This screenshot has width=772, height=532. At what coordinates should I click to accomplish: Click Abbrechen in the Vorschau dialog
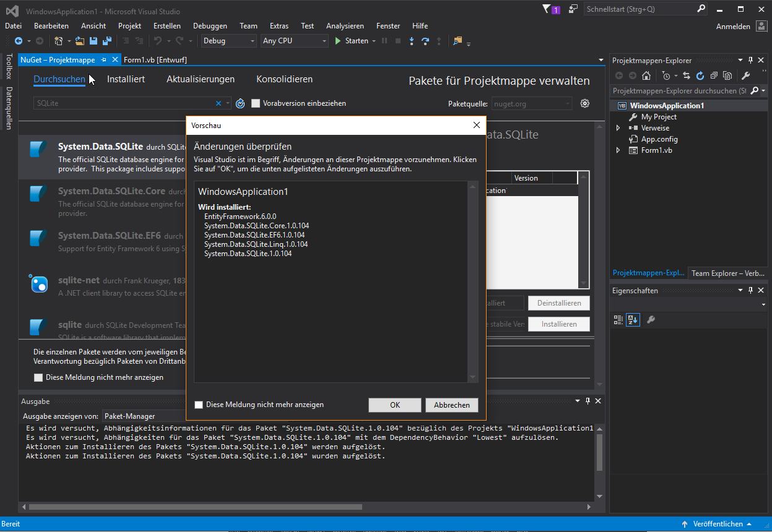(x=452, y=405)
